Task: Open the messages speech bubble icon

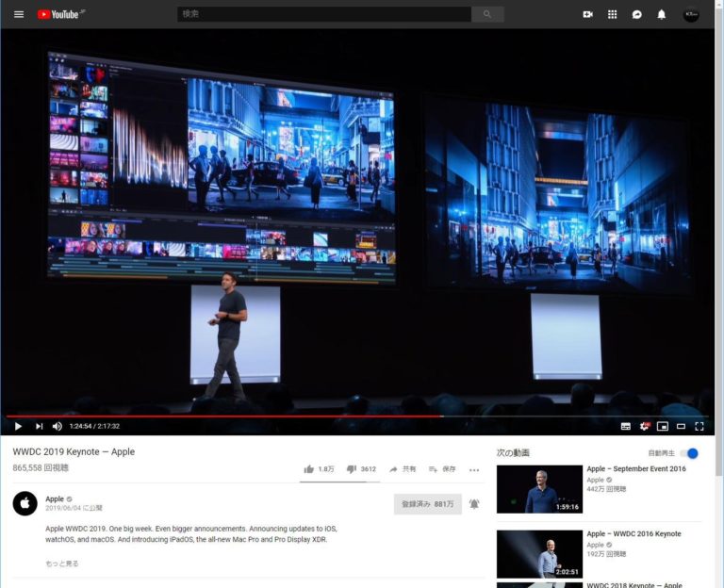Action: pos(637,14)
